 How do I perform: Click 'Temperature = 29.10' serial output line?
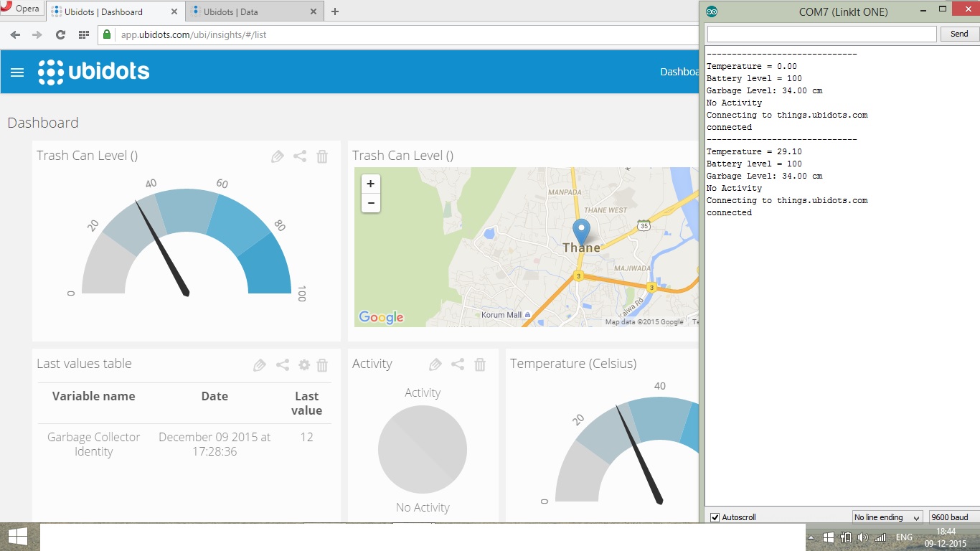tap(754, 151)
